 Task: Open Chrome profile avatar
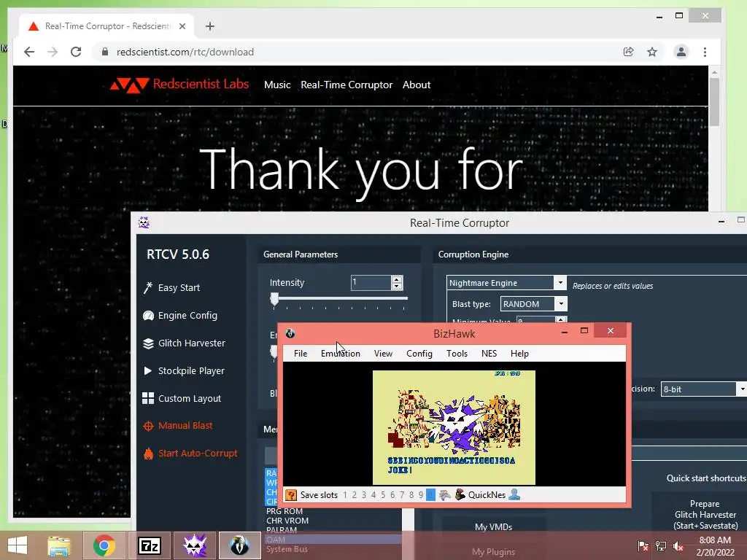pyautogui.click(x=681, y=52)
